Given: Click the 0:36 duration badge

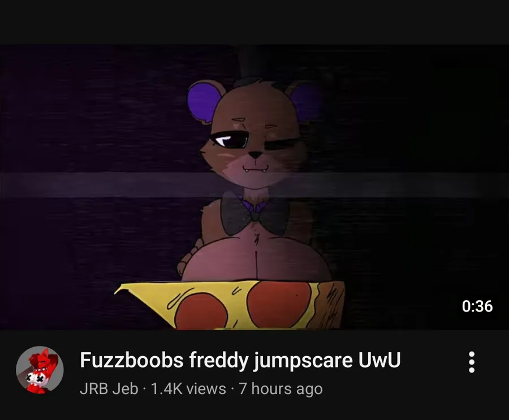Looking at the screenshot, I should tap(477, 306).
